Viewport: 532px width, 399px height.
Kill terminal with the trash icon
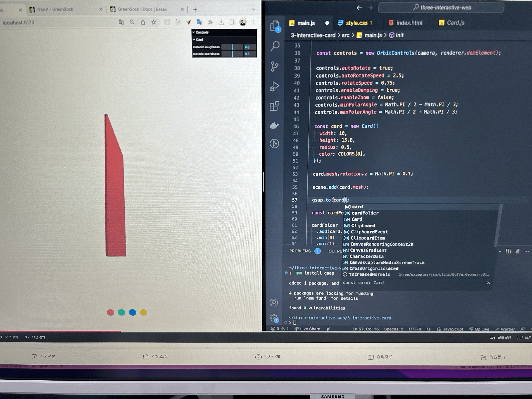(517, 251)
